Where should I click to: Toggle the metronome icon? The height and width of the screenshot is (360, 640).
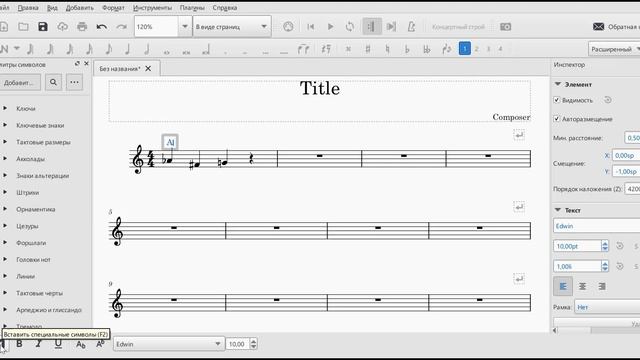(x=411, y=27)
